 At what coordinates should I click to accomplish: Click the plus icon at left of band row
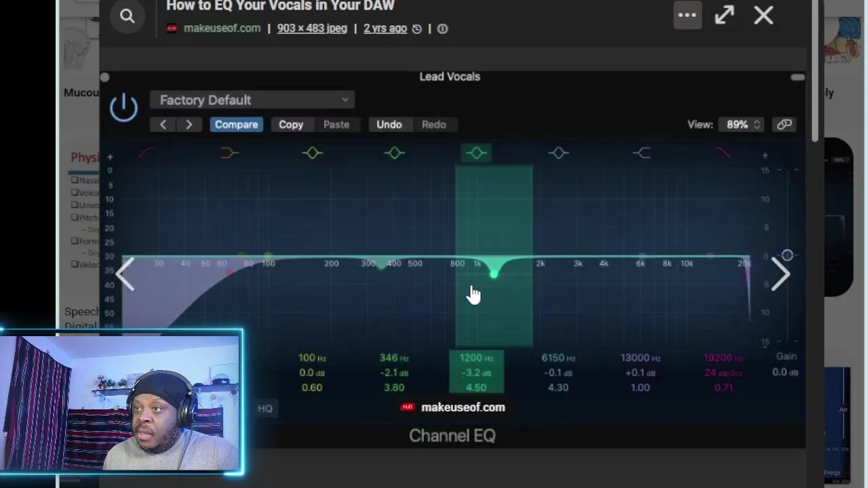(110, 157)
